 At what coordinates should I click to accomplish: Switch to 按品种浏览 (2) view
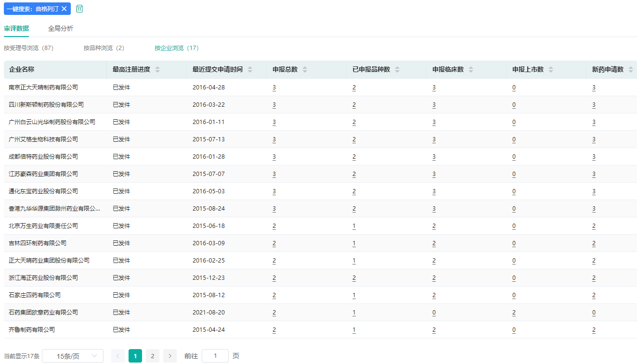point(104,48)
